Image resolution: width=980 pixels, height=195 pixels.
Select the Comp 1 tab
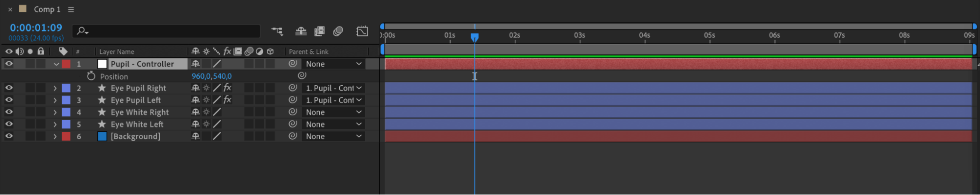point(47,9)
